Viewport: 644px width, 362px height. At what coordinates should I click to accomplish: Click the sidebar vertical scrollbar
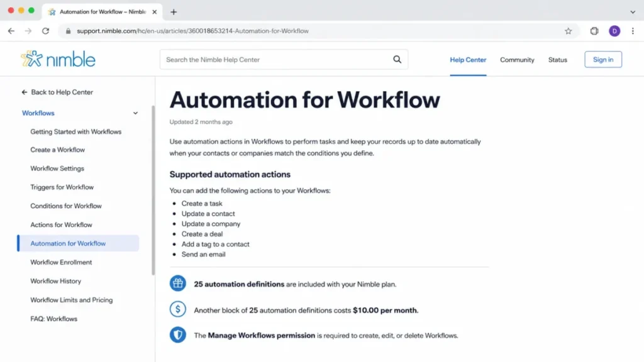[153, 190]
